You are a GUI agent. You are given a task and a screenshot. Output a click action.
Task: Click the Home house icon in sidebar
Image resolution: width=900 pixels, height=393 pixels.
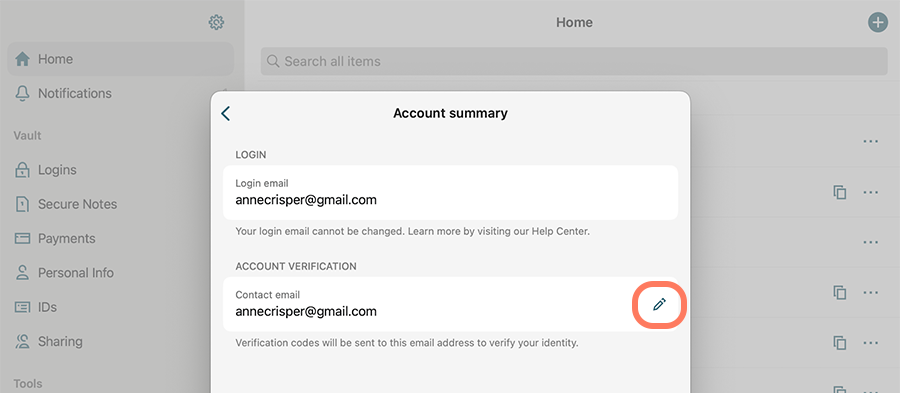pyautogui.click(x=22, y=59)
